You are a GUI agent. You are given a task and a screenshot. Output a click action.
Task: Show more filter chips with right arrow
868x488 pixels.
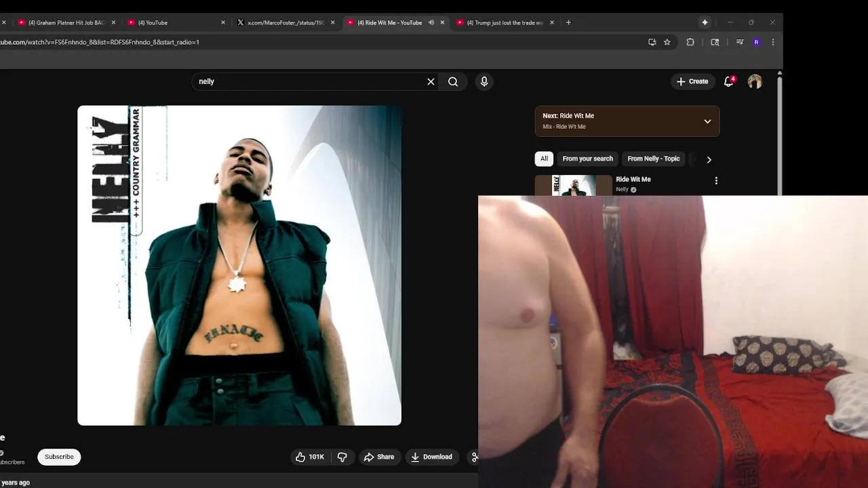click(x=709, y=159)
